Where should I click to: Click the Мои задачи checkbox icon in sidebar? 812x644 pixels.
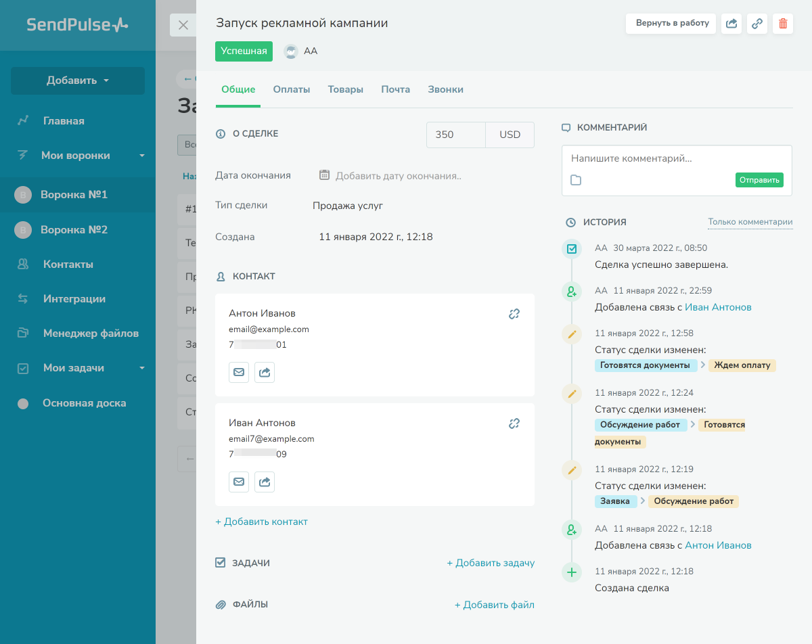click(x=23, y=369)
